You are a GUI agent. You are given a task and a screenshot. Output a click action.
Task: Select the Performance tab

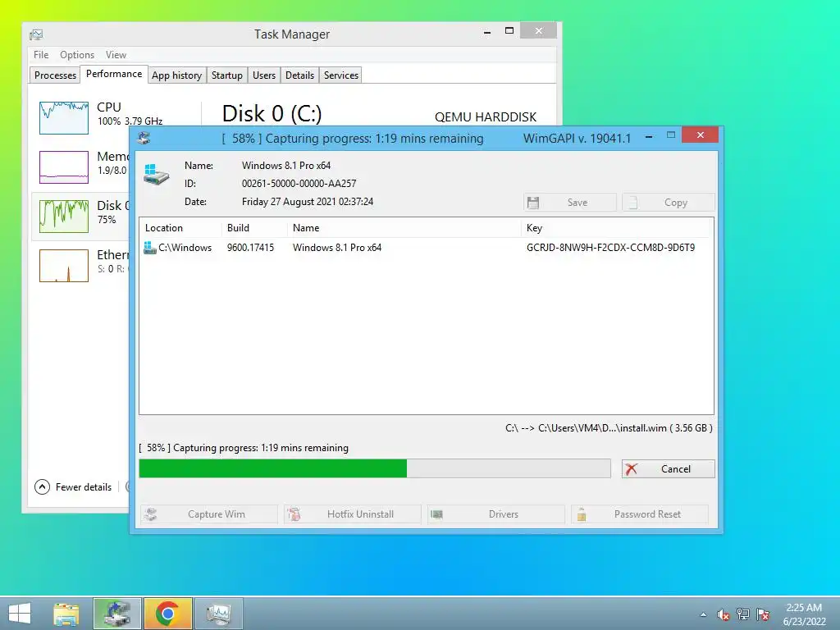(x=114, y=74)
